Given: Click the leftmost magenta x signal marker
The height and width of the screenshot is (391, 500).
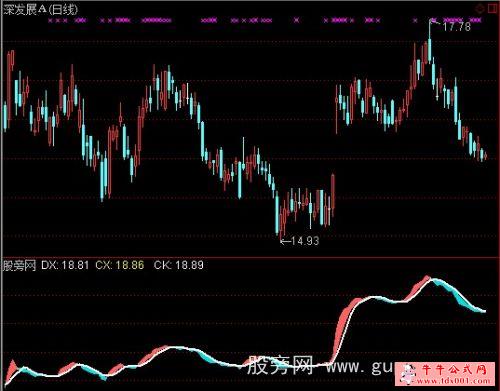Looking at the screenshot, I should tap(50, 20).
